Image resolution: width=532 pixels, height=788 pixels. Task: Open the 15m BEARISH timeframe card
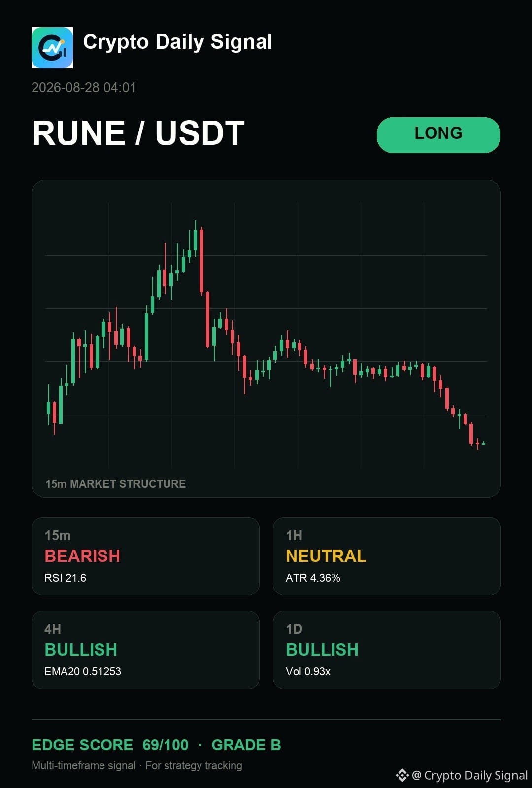click(x=145, y=556)
